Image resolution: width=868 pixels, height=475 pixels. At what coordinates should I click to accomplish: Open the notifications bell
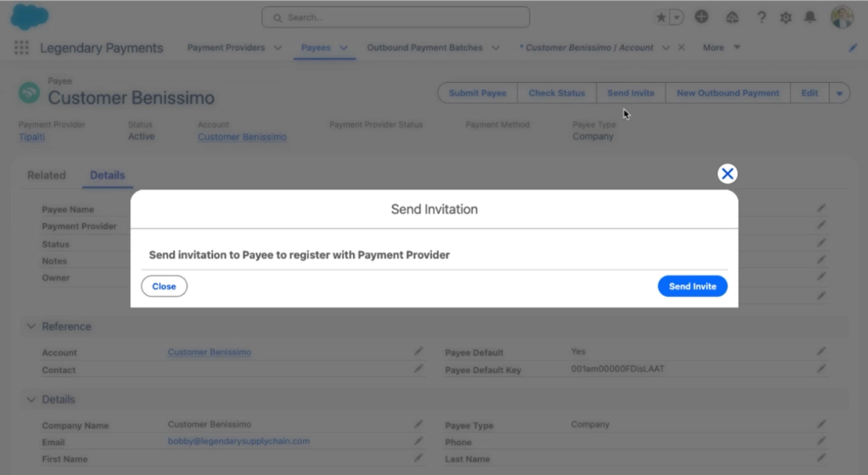click(810, 17)
